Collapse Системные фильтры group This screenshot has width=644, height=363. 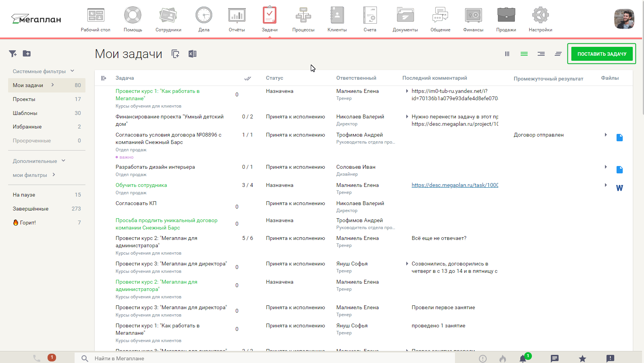(x=72, y=71)
